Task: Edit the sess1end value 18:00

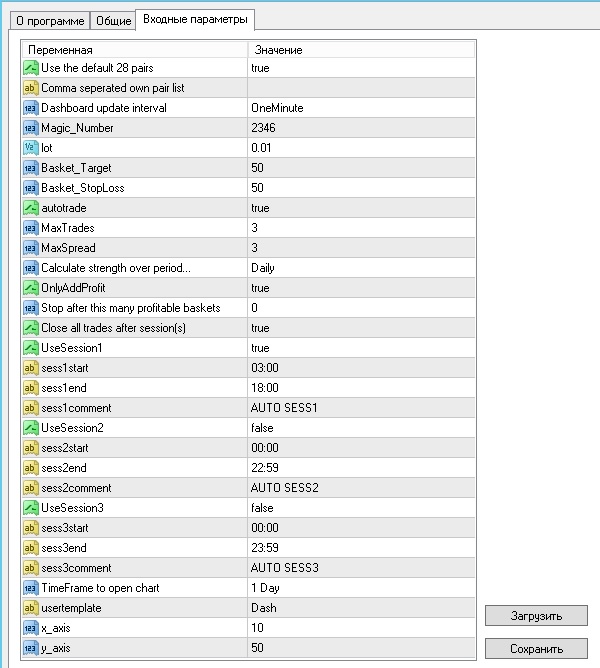Action: pyautogui.click(x=361, y=388)
